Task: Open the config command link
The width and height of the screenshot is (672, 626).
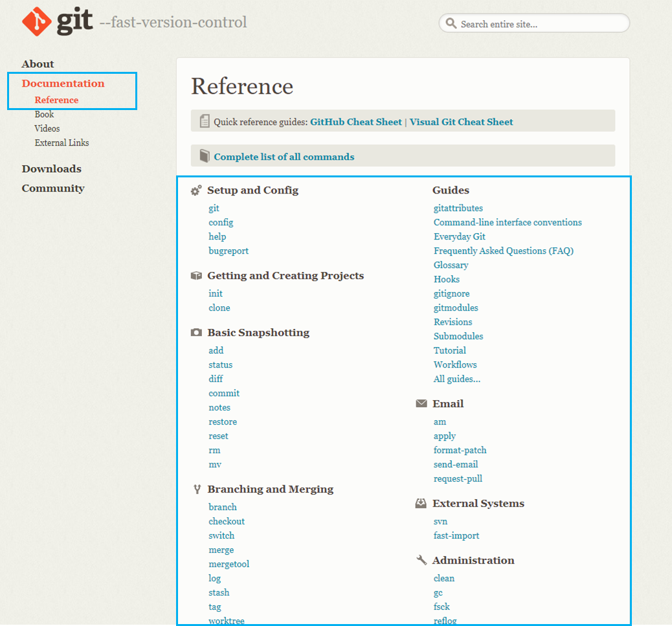Action: click(x=221, y=223)
